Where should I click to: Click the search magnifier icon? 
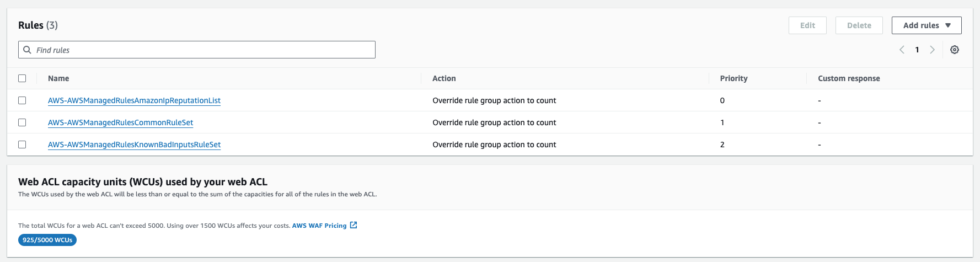coord(27,50)
